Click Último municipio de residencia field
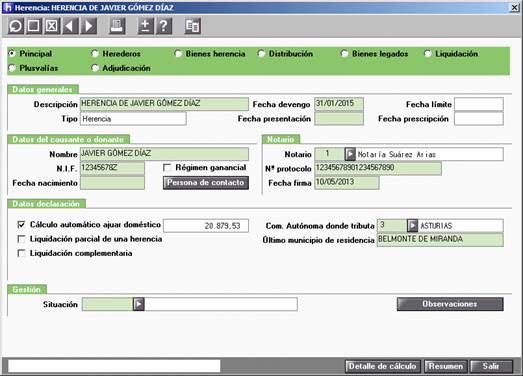The width and height of the screenshot is (523, 376). pyautogui.click(x=440, y=240)
